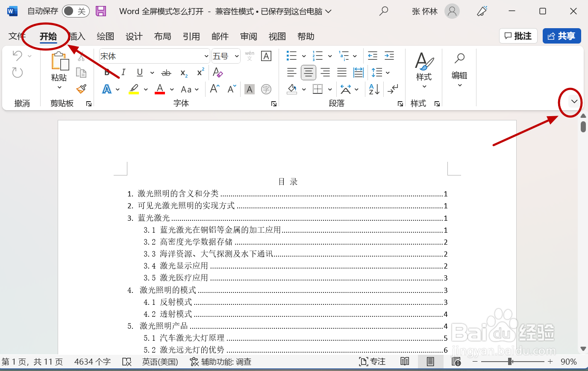Switch to the 插入 ribbon tab
Viewport: 588px width, 371px height.
point(76,36)
